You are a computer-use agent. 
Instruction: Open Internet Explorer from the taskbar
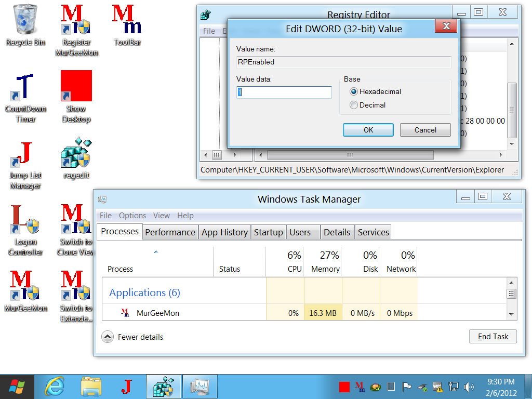click(x=54, y=387)
